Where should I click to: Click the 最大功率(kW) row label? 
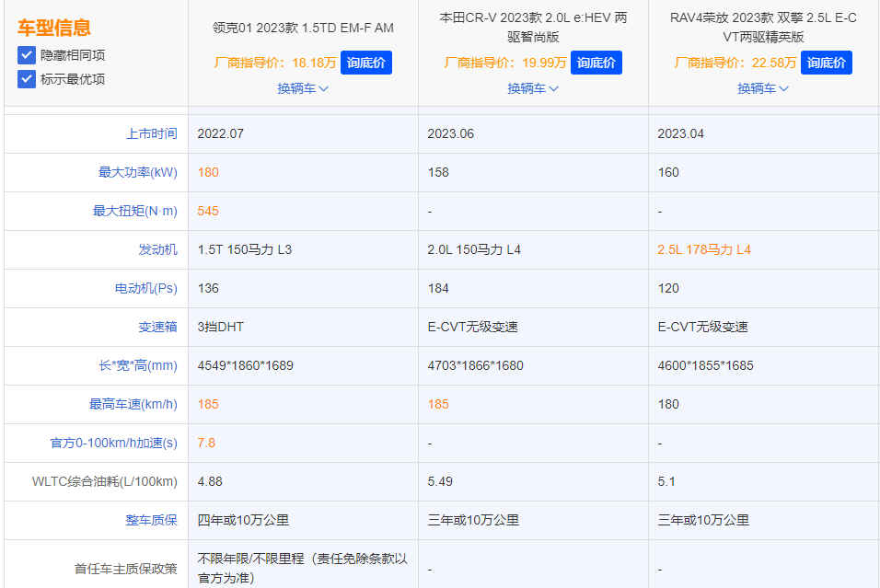pos(138,172)
